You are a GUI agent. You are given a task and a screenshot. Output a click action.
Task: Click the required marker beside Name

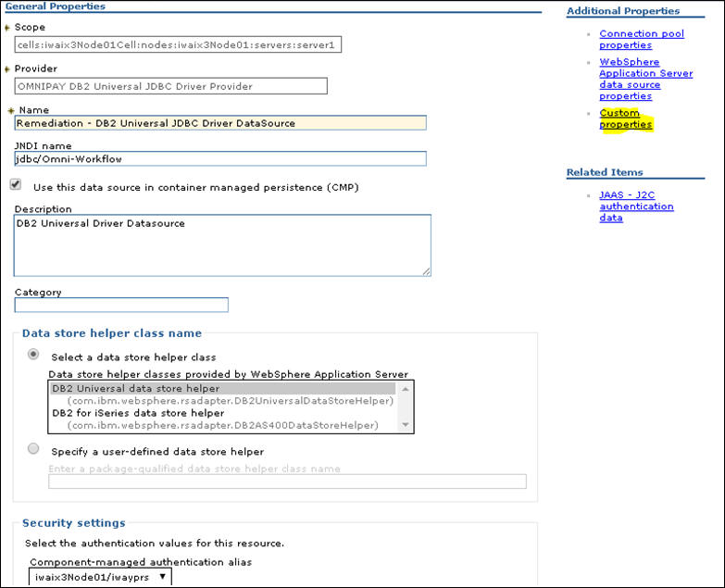(11, 111)
